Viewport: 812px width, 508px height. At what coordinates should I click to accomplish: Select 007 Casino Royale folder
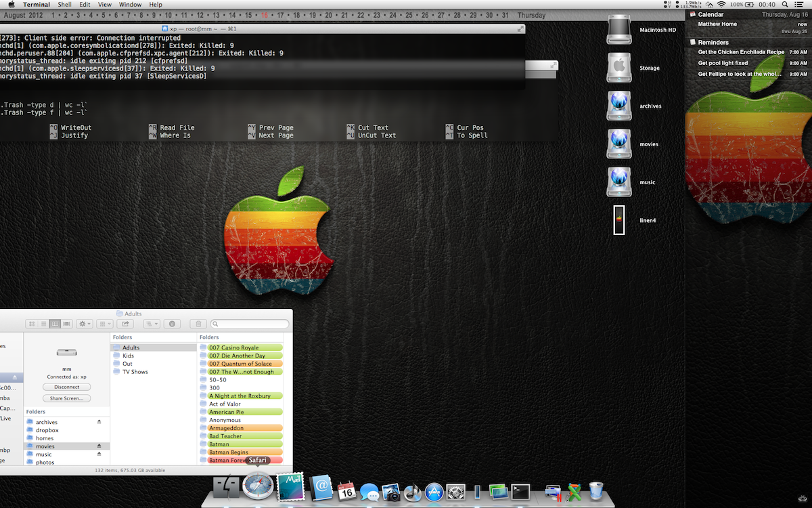tap(245, 347)
